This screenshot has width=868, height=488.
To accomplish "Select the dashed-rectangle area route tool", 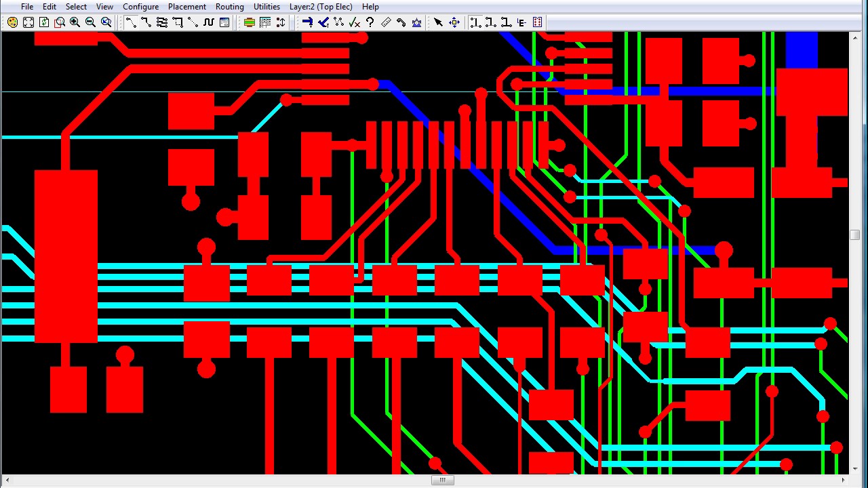I will (x=178, y=22).
